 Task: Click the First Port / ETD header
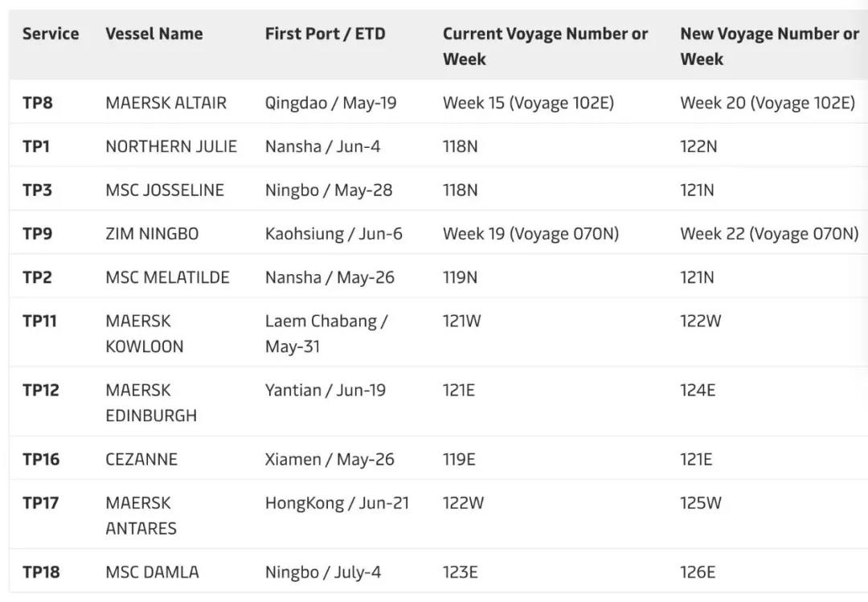click(x=325, y=34)
